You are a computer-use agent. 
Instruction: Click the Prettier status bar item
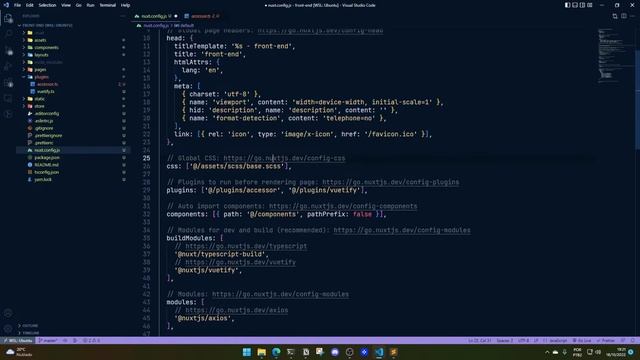(x=606, y=340)
